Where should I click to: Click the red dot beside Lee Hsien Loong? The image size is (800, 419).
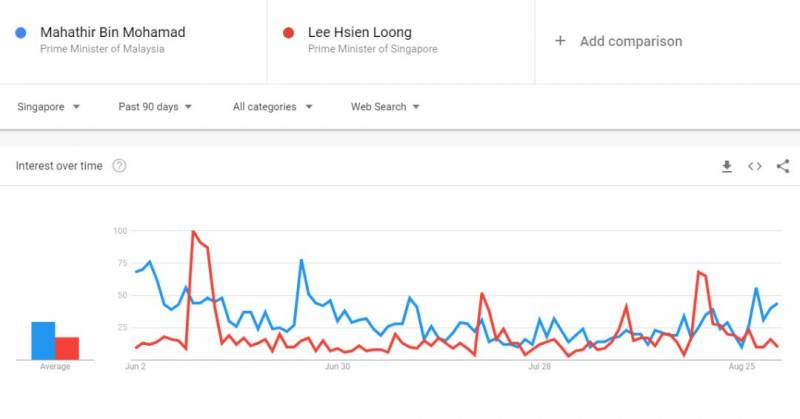click(x=288, y=33)
